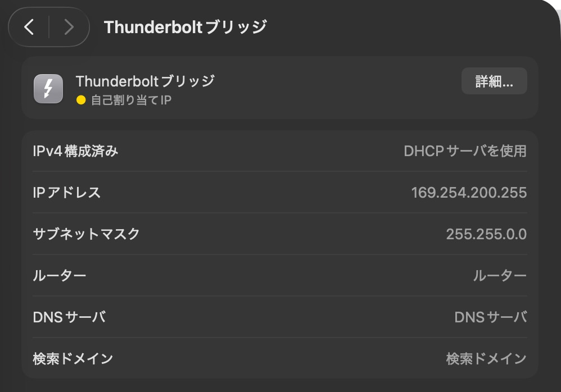Click the yellow status indicator dot
The width and height of the screenshot is (561, 392).
[81, 101]
